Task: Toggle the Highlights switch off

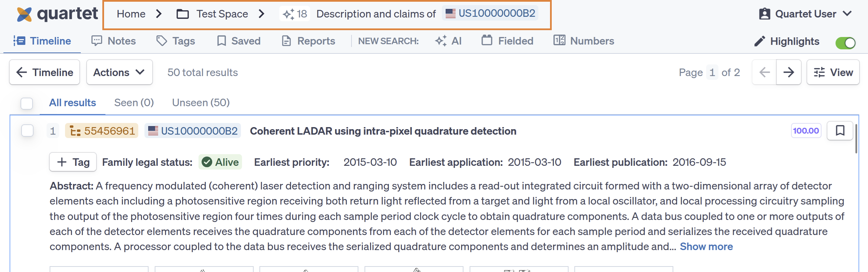Action: click(845, 43)
